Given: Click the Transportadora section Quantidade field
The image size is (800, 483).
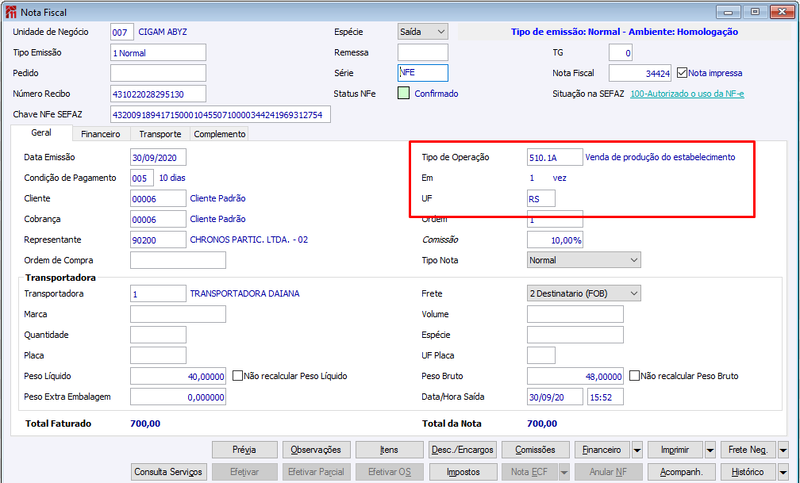Looking at the screenshot, I should click(x=158, y=335).
